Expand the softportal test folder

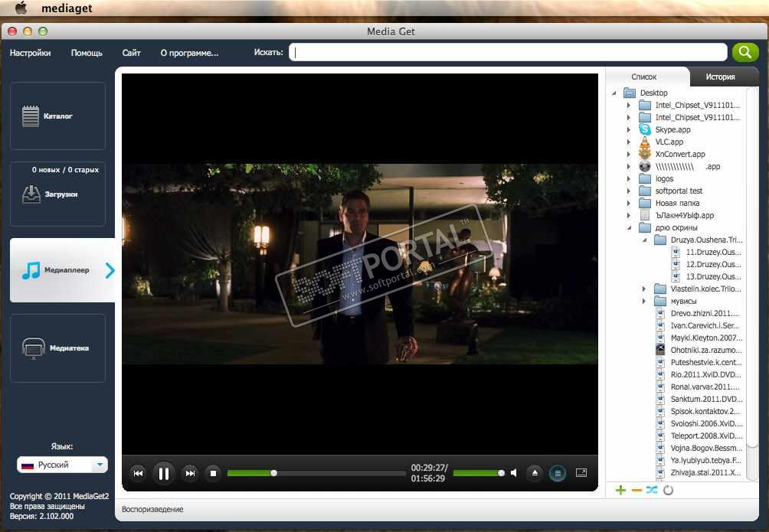[x=629, y=191]
